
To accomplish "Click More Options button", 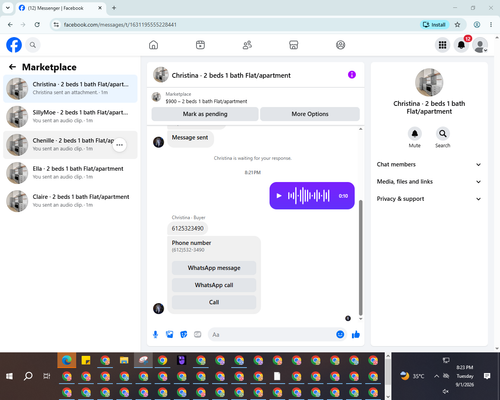I will tap(310, 114).
